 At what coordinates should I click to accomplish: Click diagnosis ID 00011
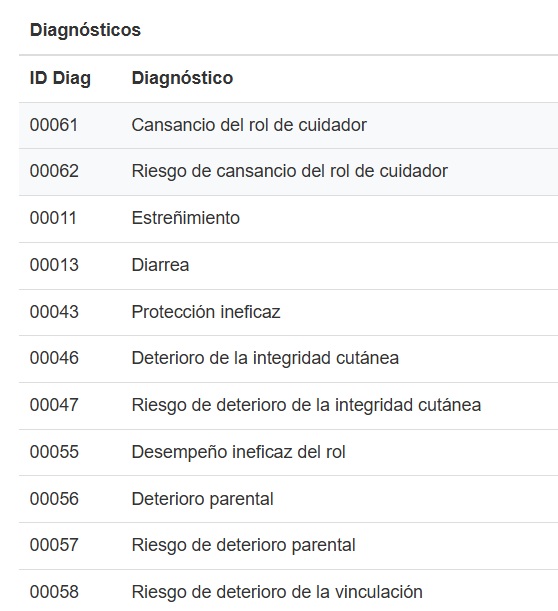(53, 218)
